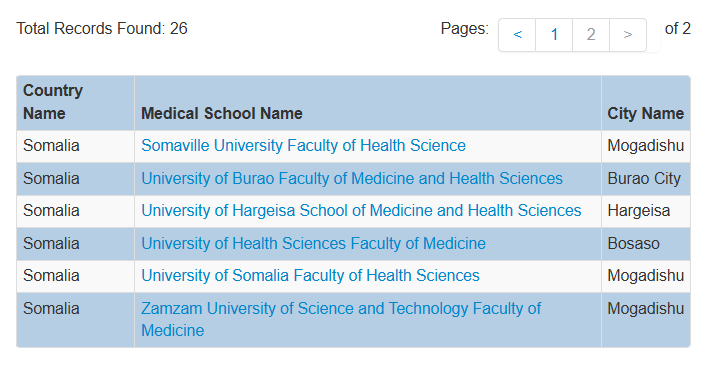This screenshot has height=375, width=715.
Task: Open University of Somalia Faculty of Health Sciences
Action: 310,276
